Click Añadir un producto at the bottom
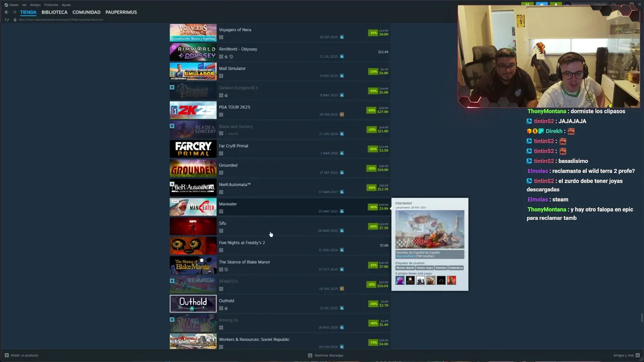The width and height of the screenshot is (644, 362). [21, 355]
